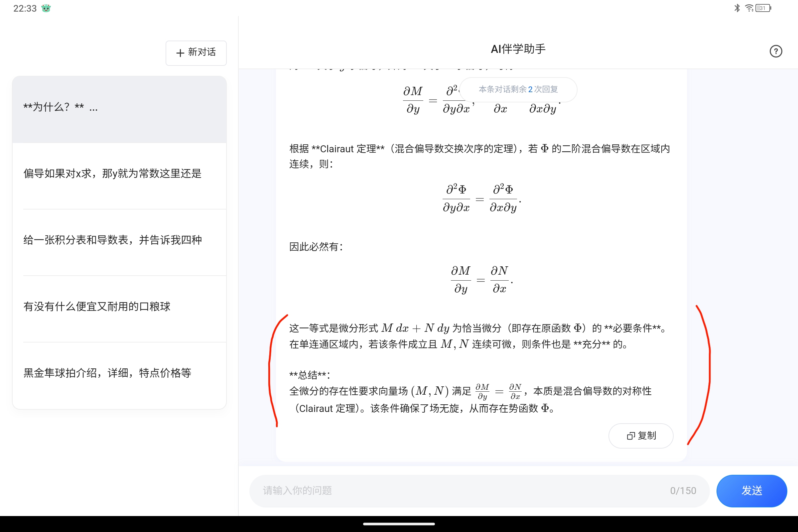
Task: Tap the battery indicator icon
Action: click(x=763, y=8)
